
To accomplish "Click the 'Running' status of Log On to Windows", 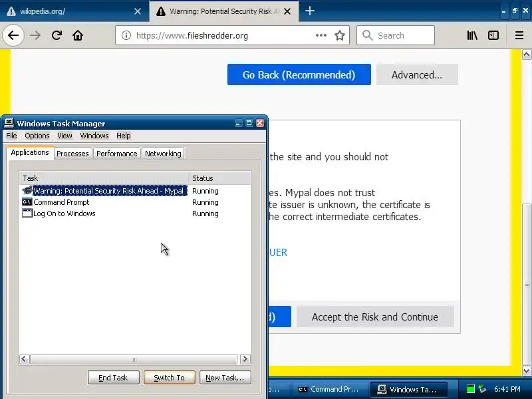I will point(205,213).
